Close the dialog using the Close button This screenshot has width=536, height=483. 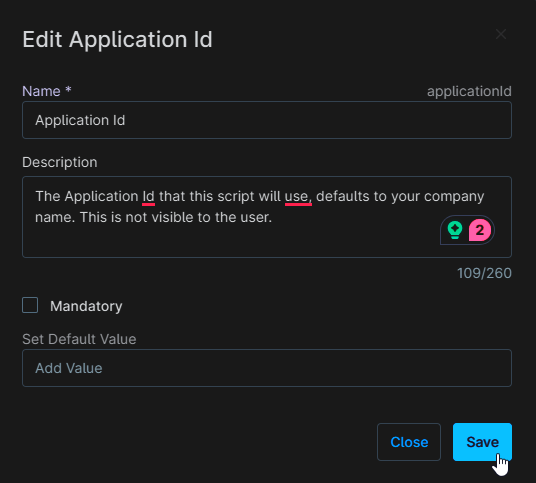pos(409,442)
